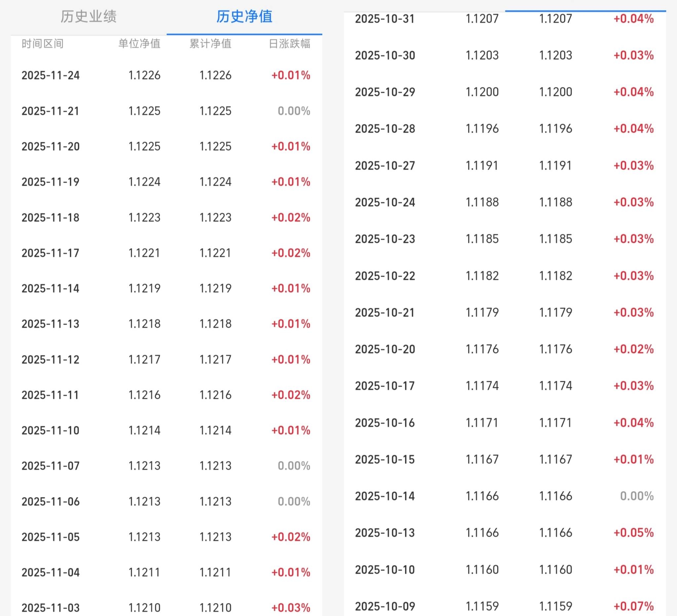Select unit value 1.1213 on 2025-11-07

[x=144, y=466]
